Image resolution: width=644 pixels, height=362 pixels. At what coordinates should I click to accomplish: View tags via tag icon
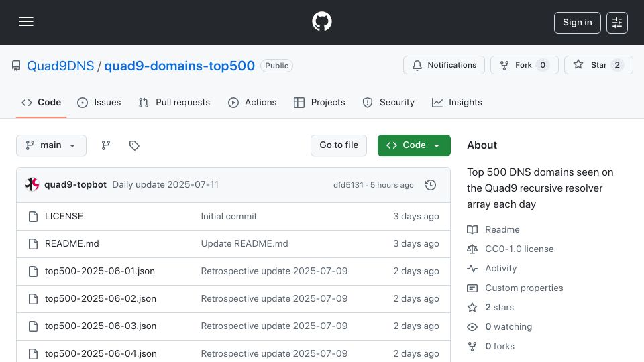[x=134, y=145]
